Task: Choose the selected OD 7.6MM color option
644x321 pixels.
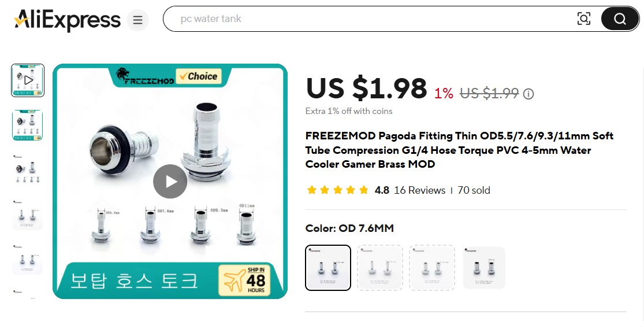Action: pos(327,267)
